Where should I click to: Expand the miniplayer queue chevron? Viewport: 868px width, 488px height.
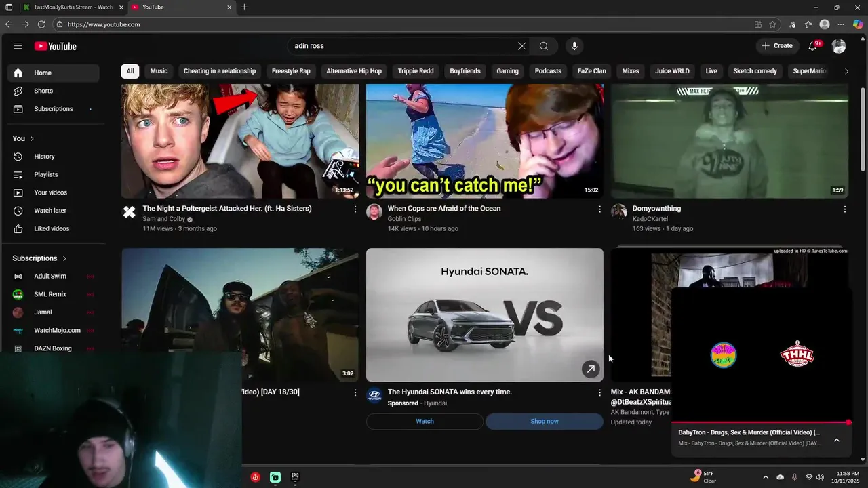point(837,440)
